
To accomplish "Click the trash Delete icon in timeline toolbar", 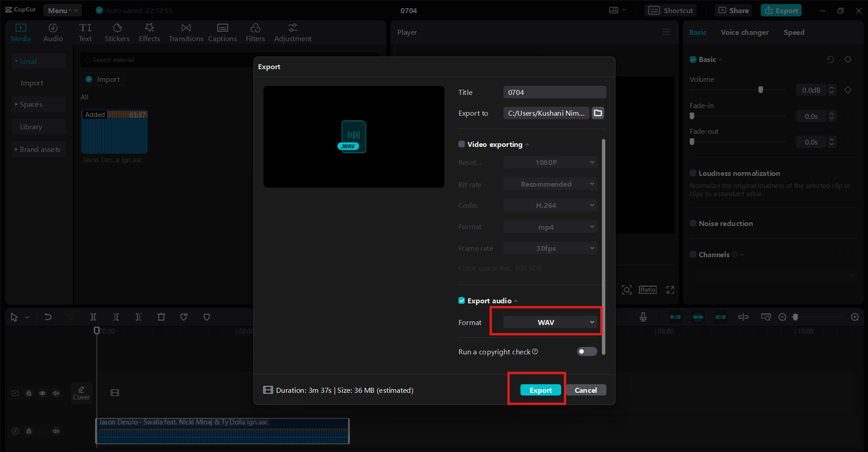I will [161, 317].
